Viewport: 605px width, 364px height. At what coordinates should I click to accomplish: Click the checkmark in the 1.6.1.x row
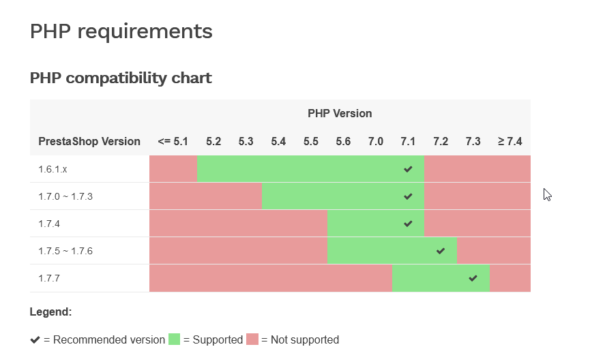(x=408, y=169)
